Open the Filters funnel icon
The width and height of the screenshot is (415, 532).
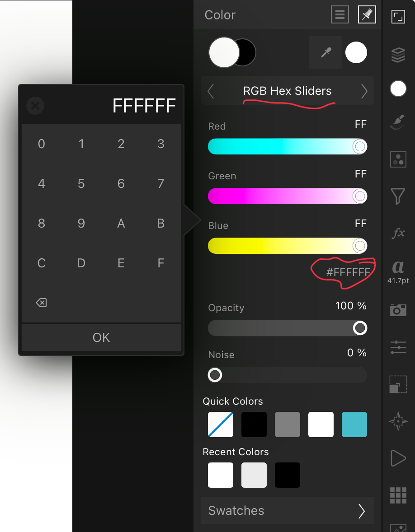398,196
